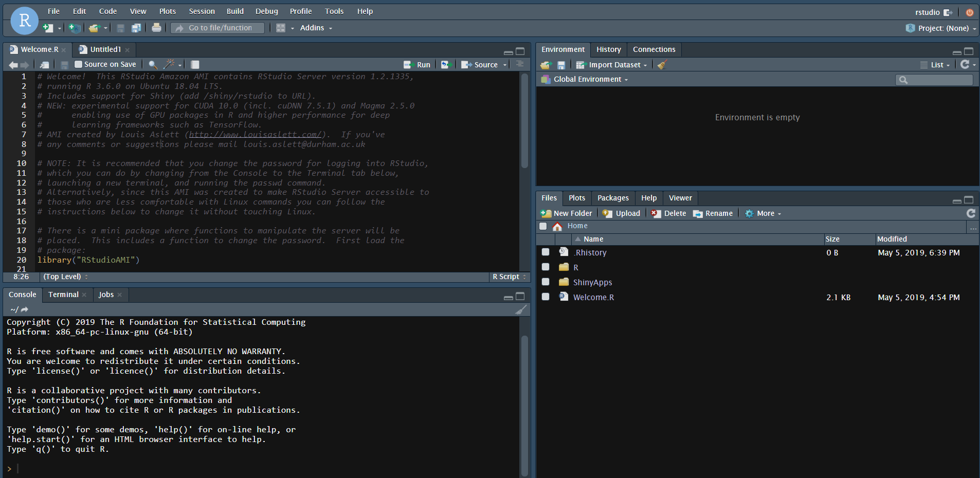Click the code tools magic wand icon
The height and width of the screenshot is (478, 980).
(169, 64)
